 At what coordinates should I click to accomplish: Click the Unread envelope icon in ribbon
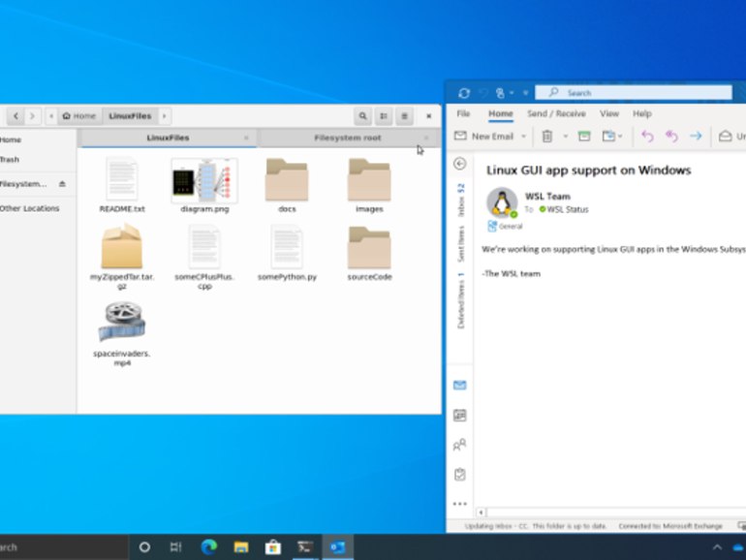(x=725, y=137)
